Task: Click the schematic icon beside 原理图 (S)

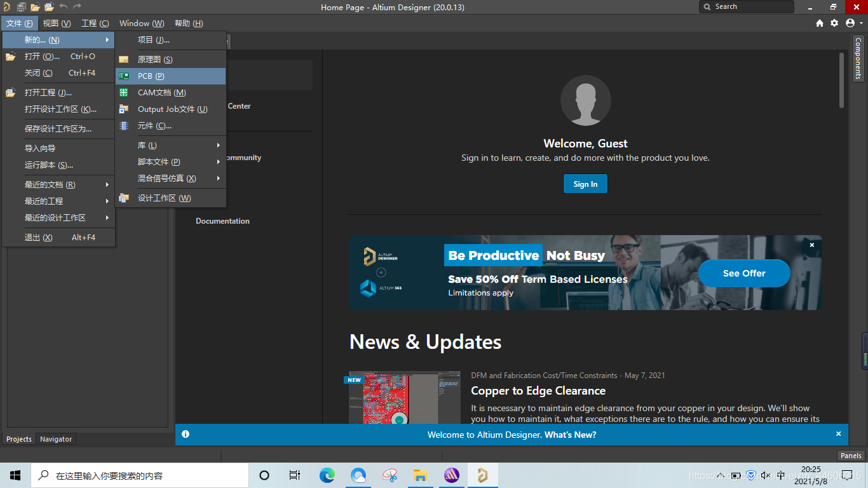Action: coord(124,60)
